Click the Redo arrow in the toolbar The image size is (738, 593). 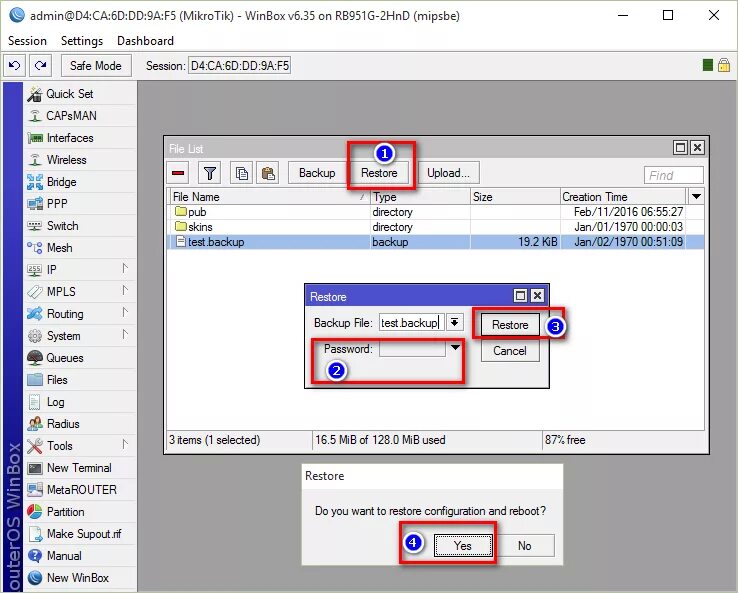coord(40,65)
